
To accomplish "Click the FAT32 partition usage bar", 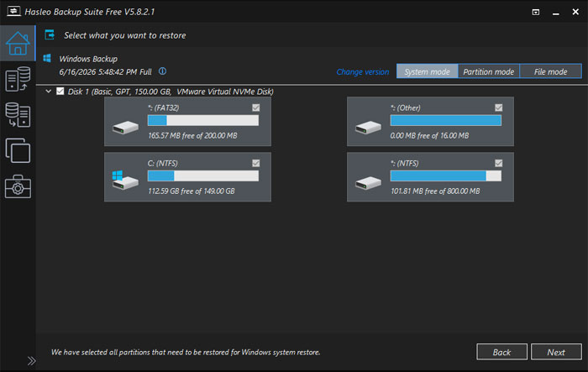I will tap(203, 120).
